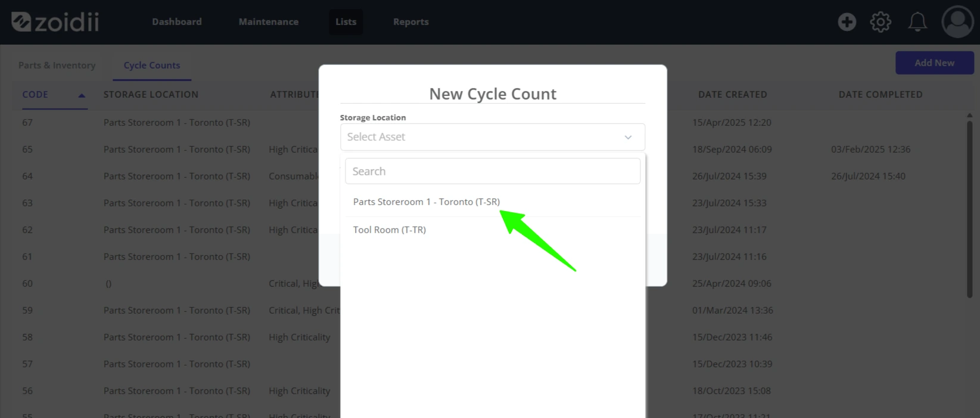Open cycle count row code 59

pyautogui.click(x=27, y=311)
